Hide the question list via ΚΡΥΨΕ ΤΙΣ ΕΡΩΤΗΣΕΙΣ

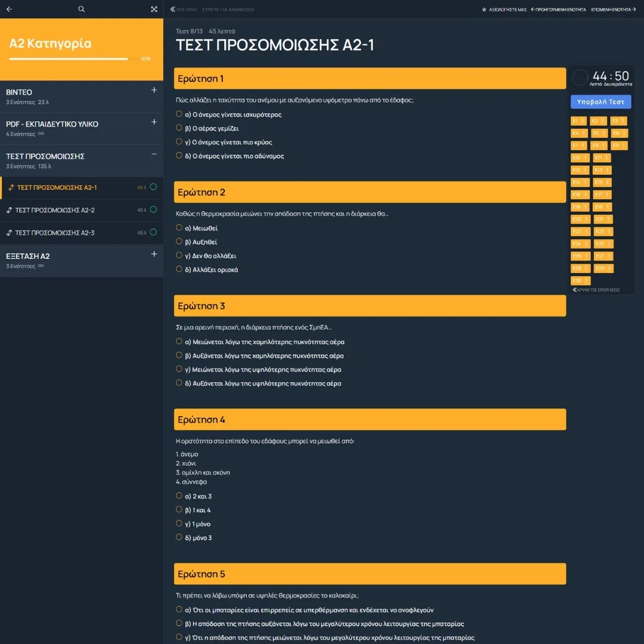(599, 290)
